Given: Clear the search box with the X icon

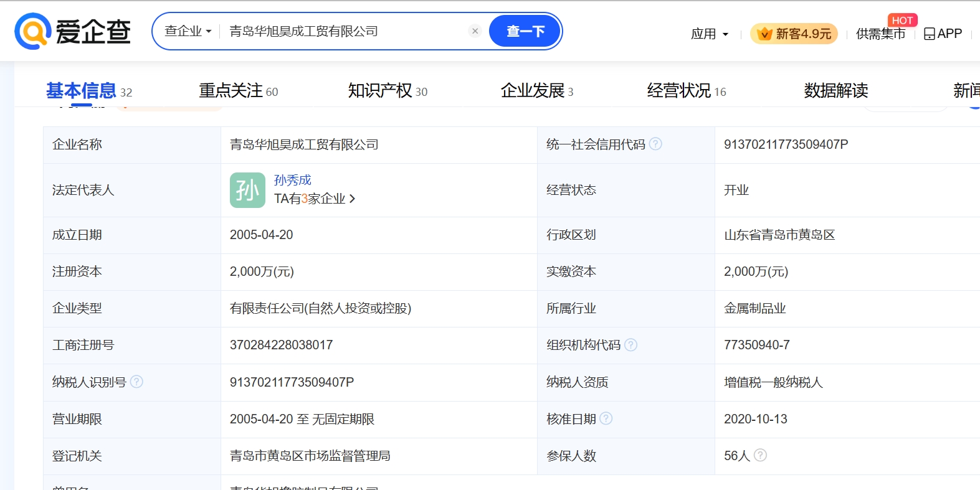Looking at the screenshot, I should [x=475, y=31].
